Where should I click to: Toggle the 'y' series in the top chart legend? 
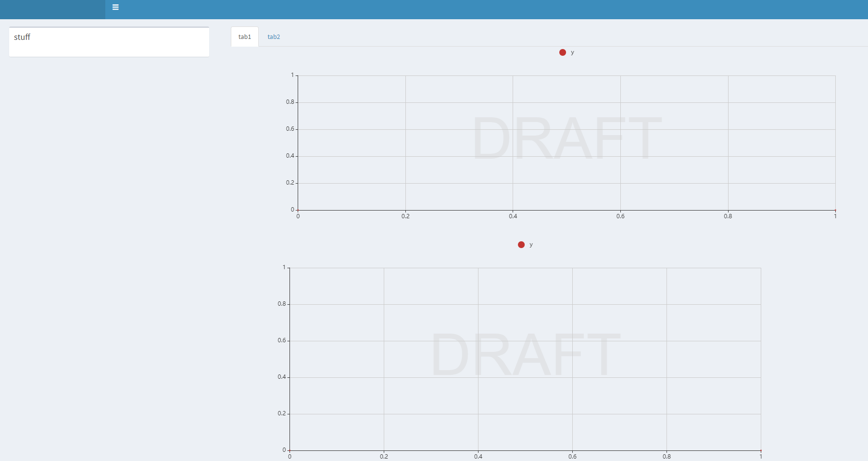click(572, 52)
